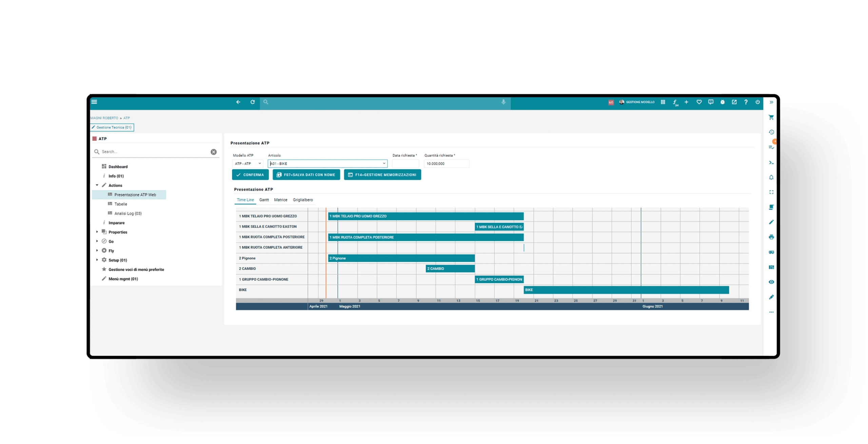868x444 pixels.
Task: Click the favorites heart icon
Action: (699, 102)
